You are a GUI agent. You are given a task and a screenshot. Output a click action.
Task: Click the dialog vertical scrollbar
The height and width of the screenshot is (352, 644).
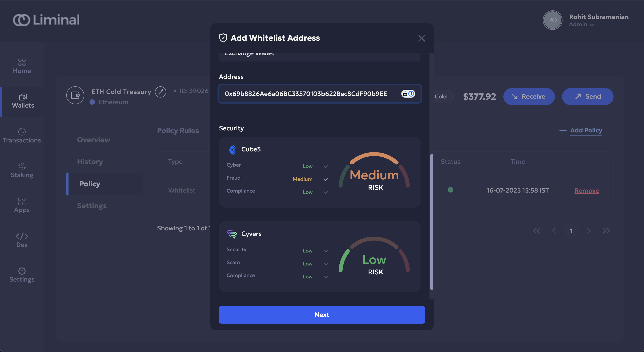coord(431,222)
